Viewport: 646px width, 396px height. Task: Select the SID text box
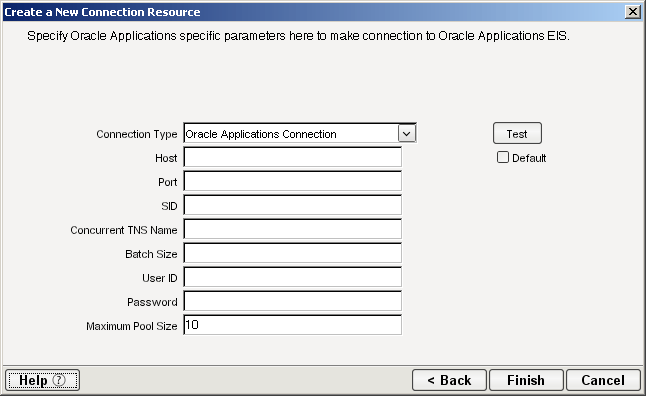tap(293, 205)
